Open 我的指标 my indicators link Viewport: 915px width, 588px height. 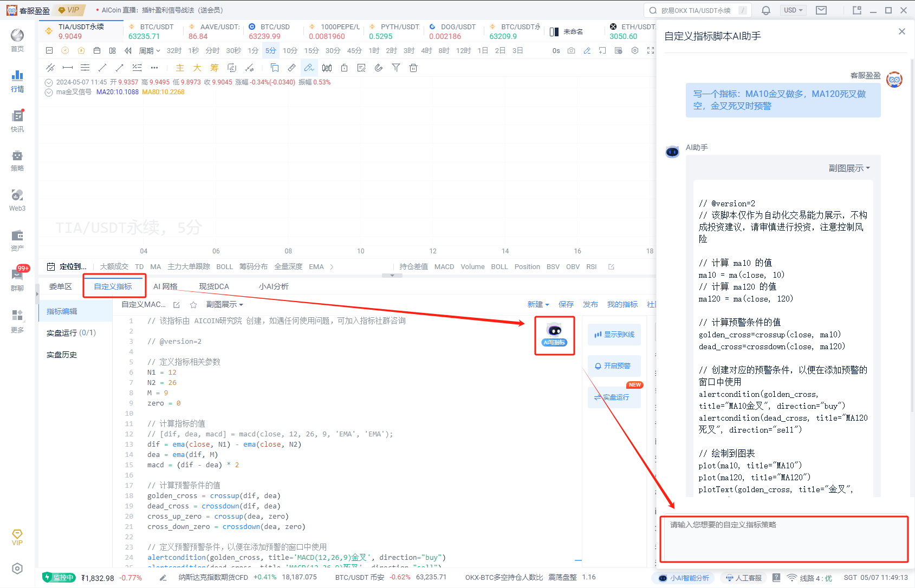click(x=622, y=305)
